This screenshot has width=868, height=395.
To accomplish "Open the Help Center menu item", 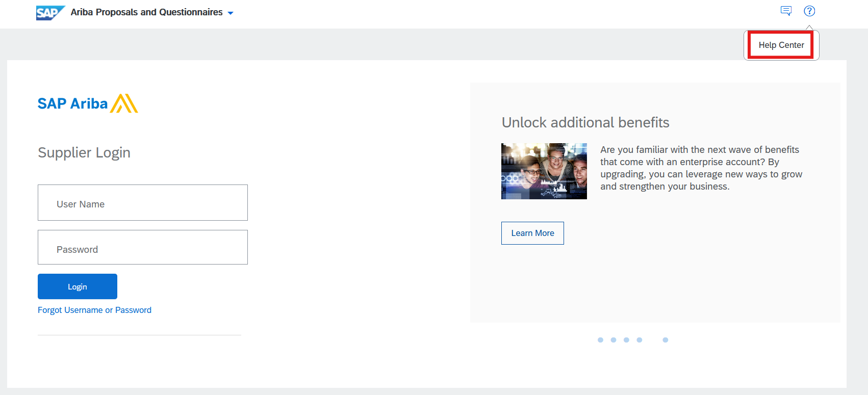I will coord(781,45).
